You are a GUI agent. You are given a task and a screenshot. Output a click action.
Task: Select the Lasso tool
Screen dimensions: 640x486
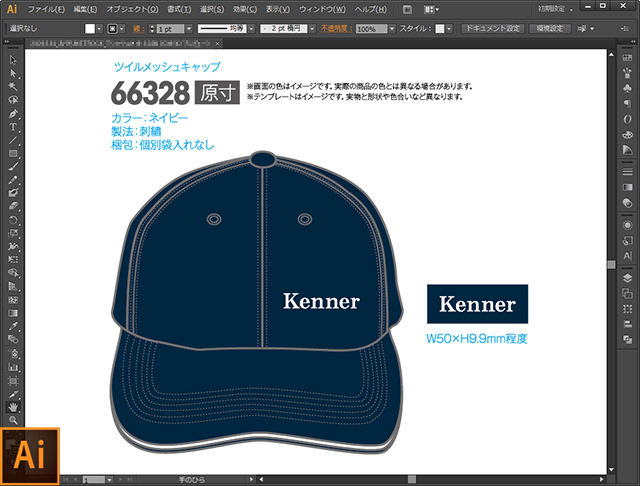click(x=13, y=100)
